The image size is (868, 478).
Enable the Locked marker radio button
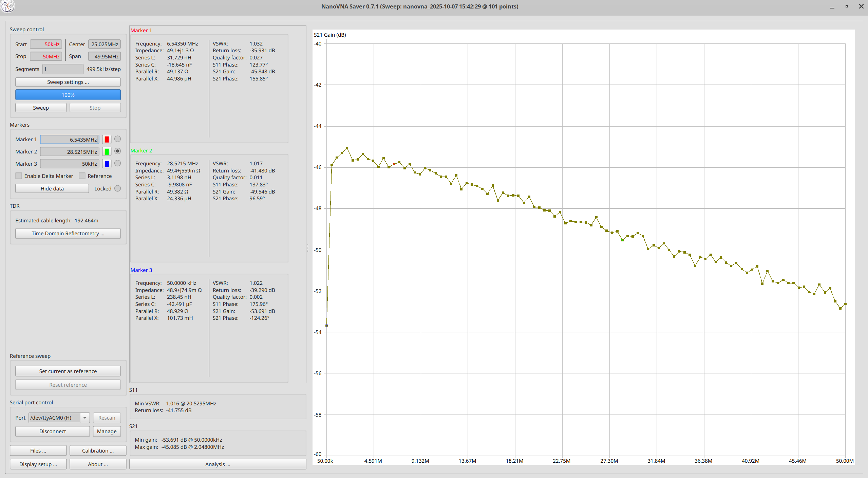click(117, 188)
